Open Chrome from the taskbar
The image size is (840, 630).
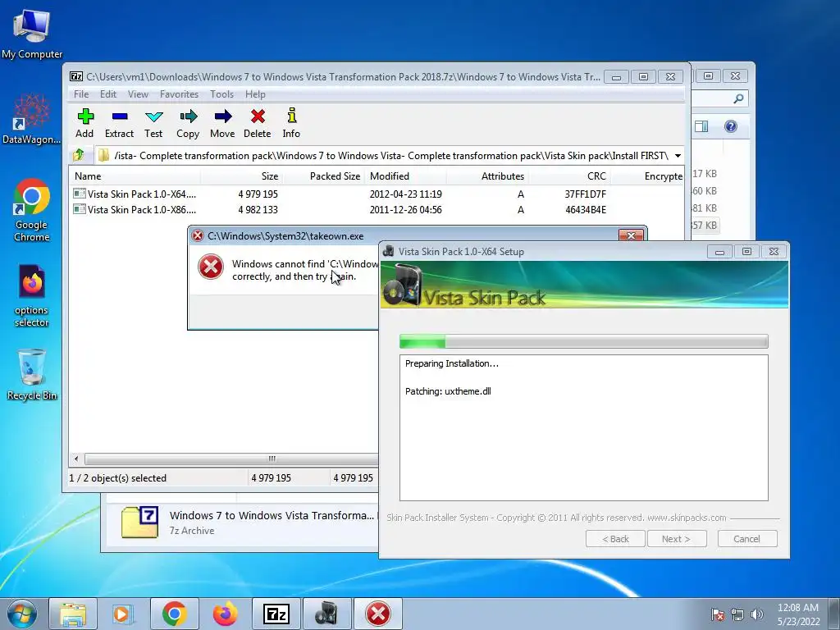(174, 614)
